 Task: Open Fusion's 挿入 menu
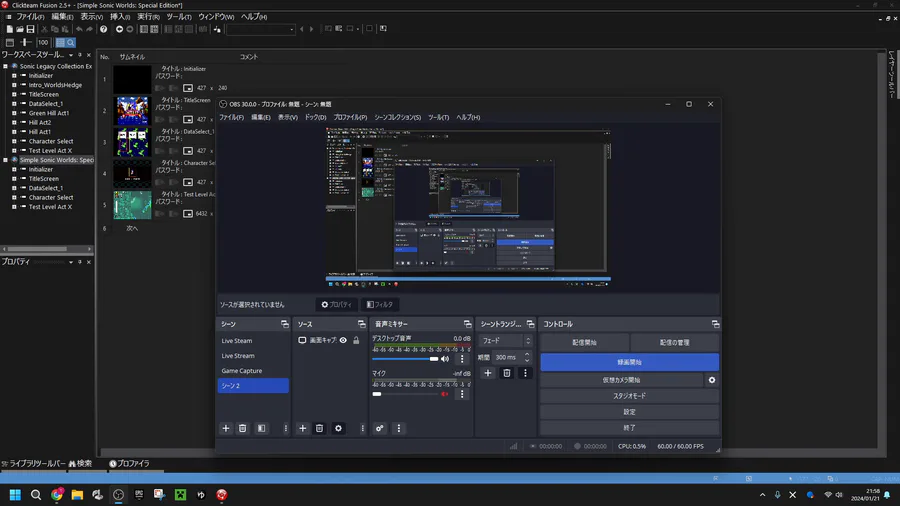coord(120,17)
